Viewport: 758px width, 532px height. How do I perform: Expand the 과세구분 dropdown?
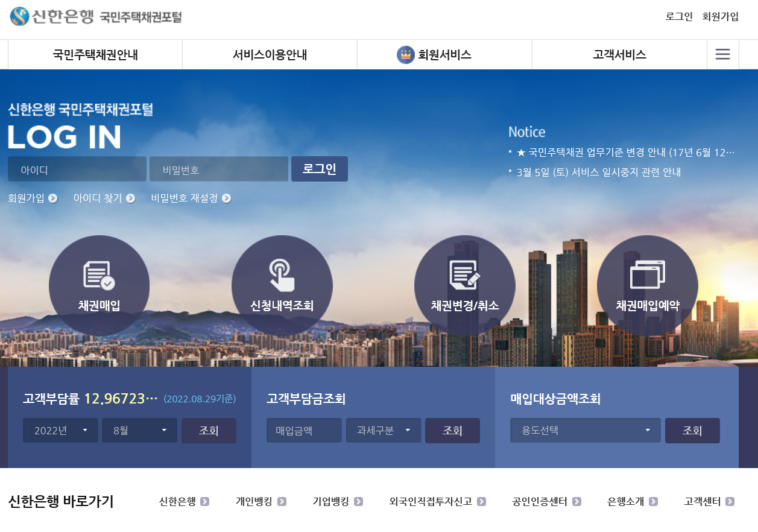[384, 431]
